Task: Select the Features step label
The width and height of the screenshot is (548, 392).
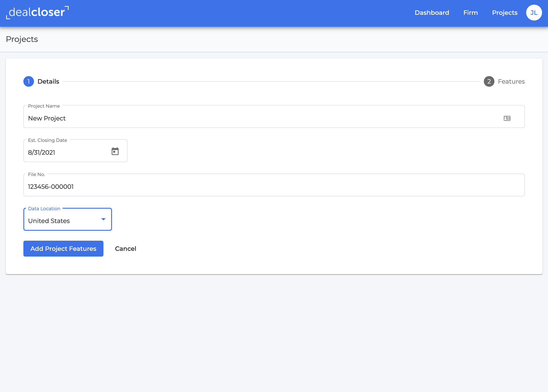Action: (x=511, y=81)
